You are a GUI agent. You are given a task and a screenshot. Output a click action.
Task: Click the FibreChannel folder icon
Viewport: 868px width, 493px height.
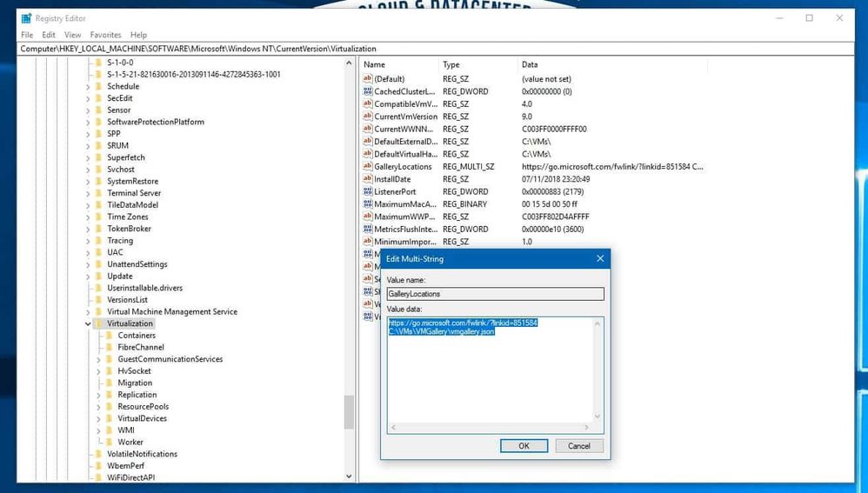tap(109, 347)
